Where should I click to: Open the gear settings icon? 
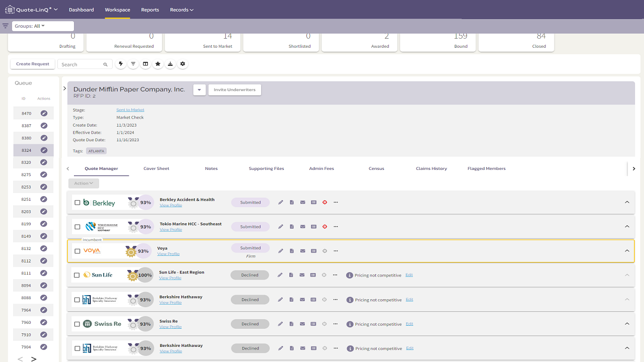[183, 64]
